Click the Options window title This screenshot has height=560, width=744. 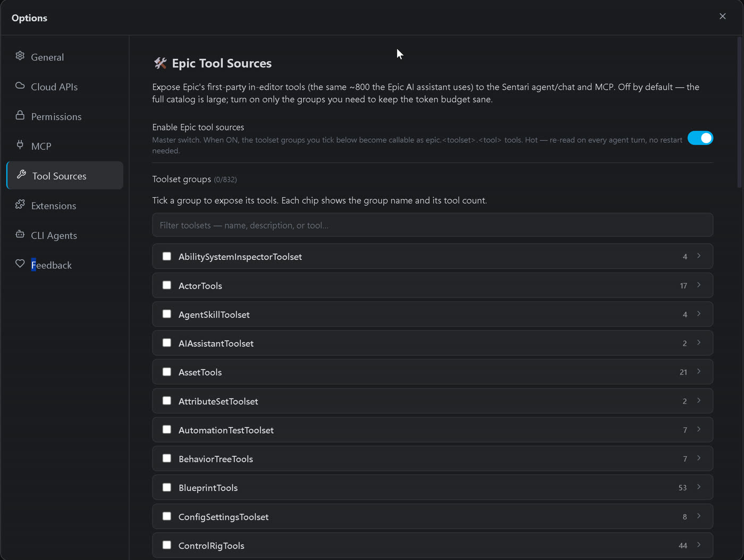click(x=29, y=18)
